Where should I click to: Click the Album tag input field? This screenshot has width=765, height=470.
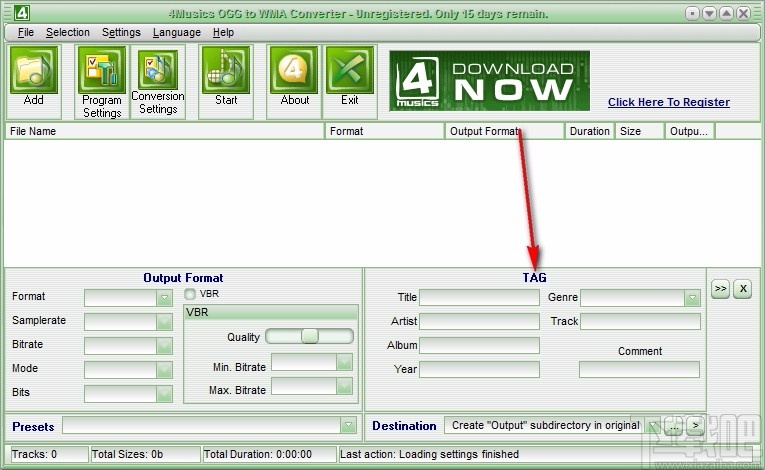point(480,345)
